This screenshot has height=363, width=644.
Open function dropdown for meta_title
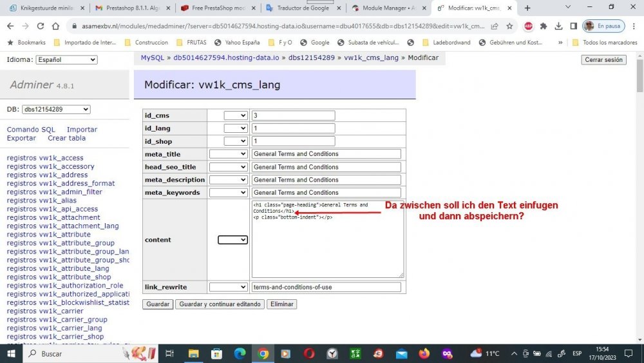(229, 154)
